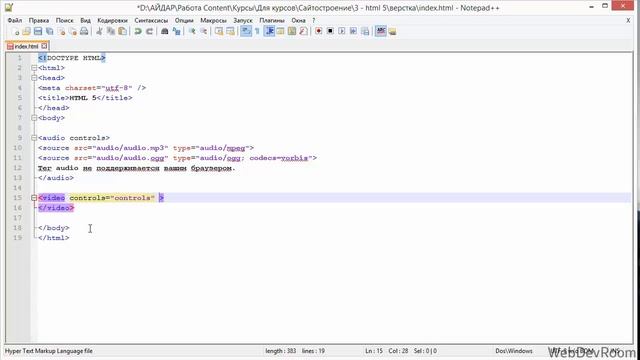
Task: Open the ? help menu
Action: (x=313, y=20)
